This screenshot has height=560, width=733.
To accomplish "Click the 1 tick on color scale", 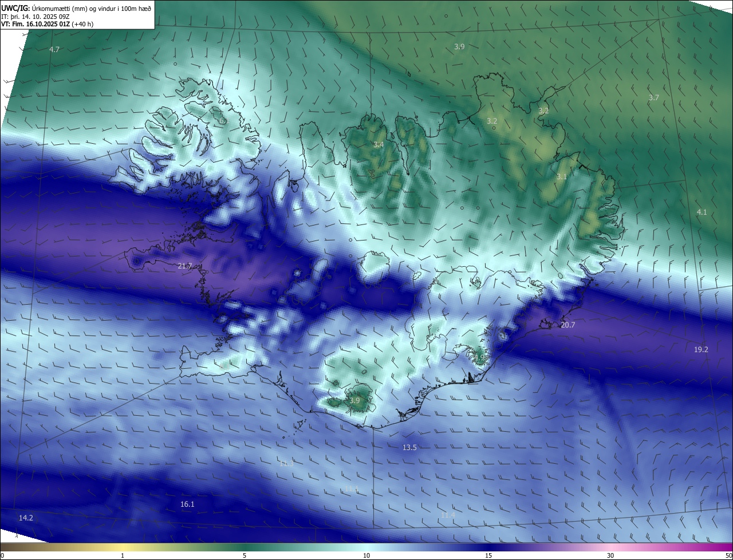I will [123, 555].
